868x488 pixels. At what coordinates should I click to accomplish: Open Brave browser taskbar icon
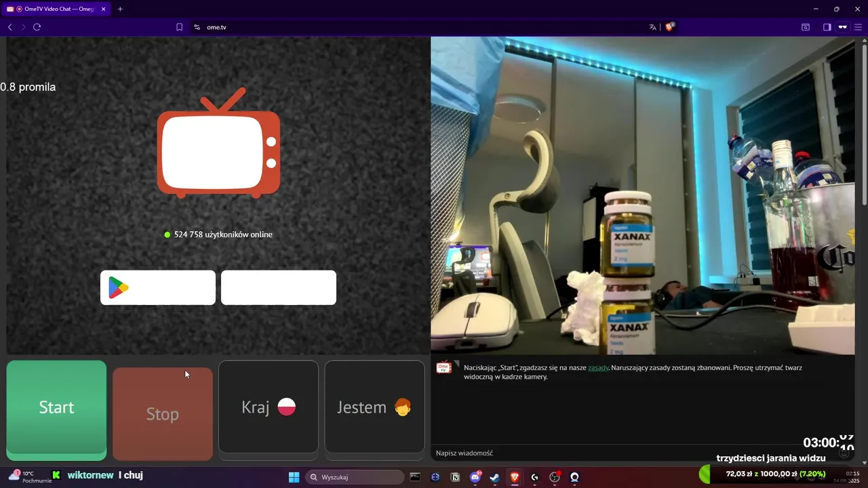pyautogui.click(x=515, y=477)
